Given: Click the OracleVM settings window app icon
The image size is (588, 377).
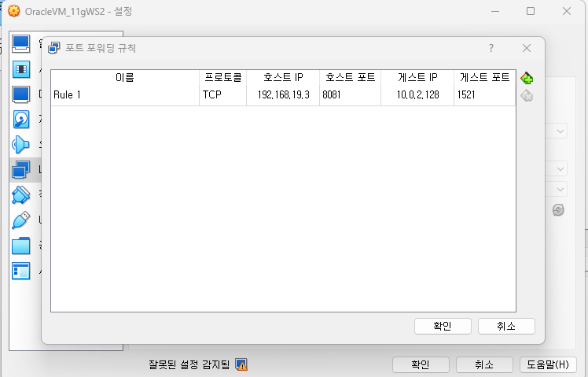Looking at the screenshot, I should click(14, 11).
